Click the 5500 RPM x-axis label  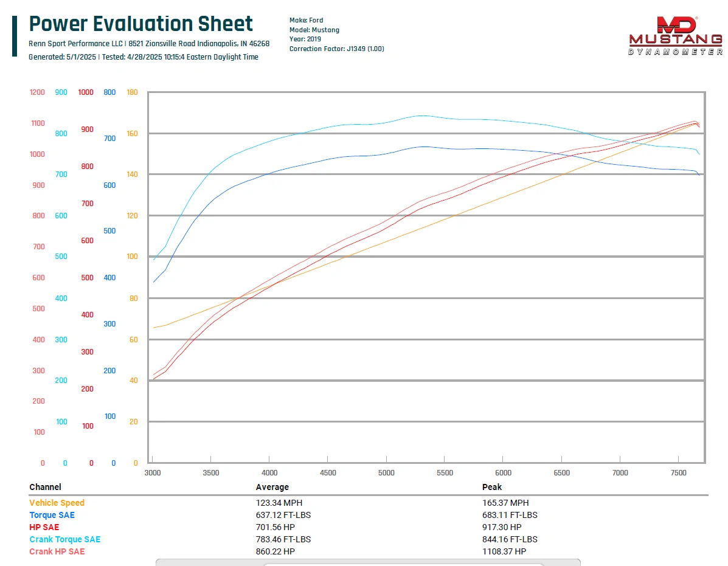coord(445,473)
